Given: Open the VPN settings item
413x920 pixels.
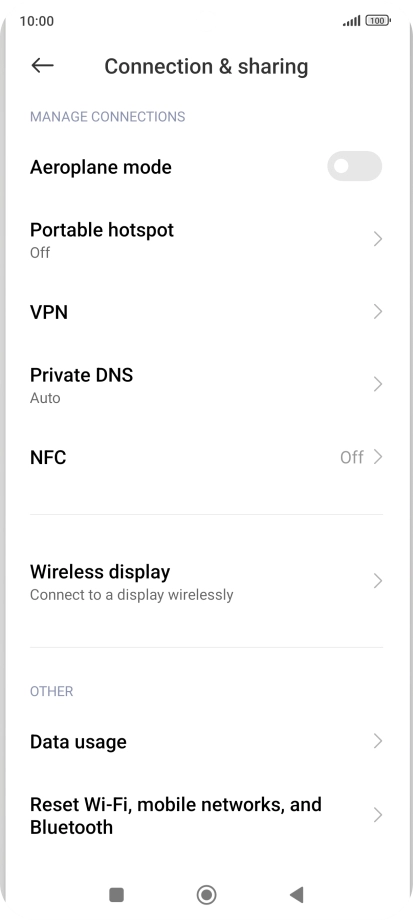Looking at the screenshot, I should [206, 312].
